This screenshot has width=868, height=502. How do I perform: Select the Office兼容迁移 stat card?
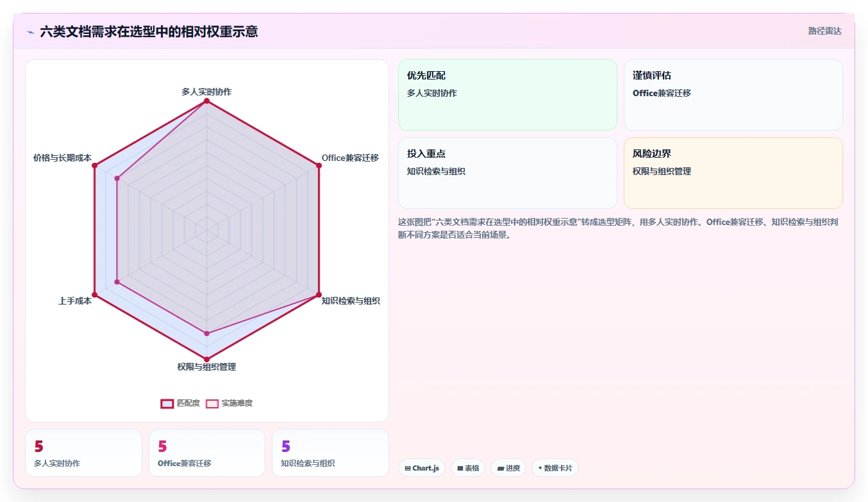pos(206,453)
